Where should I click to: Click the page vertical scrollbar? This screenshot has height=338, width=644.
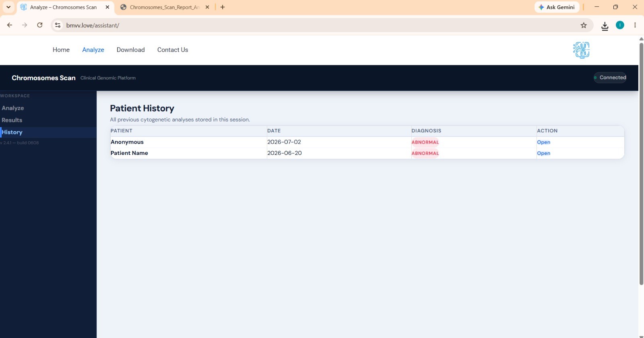(641, 163)
